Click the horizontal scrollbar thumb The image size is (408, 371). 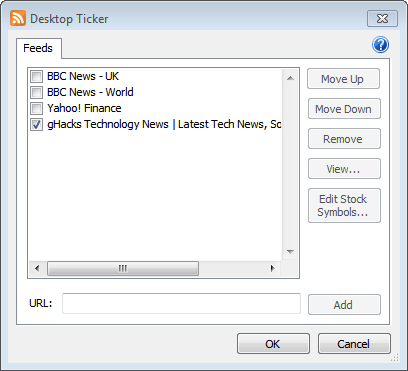[x=123, y=268]
